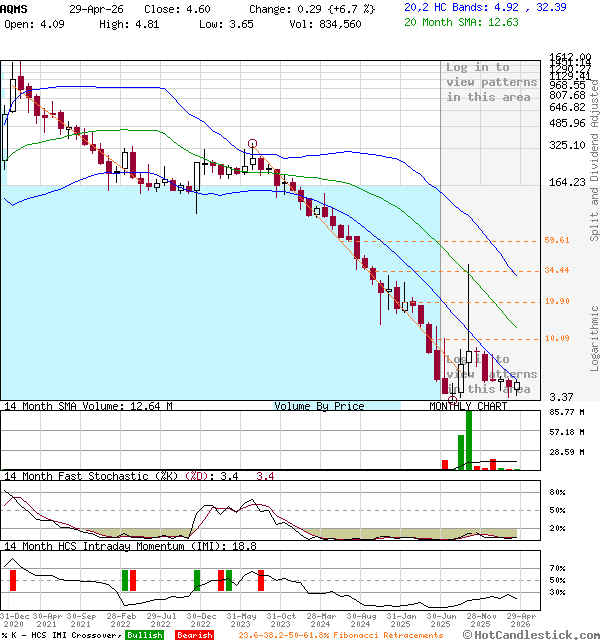Click the tallest green volume bar
Viewport: 600px width, 640px height.
click(x=468, y=440)
